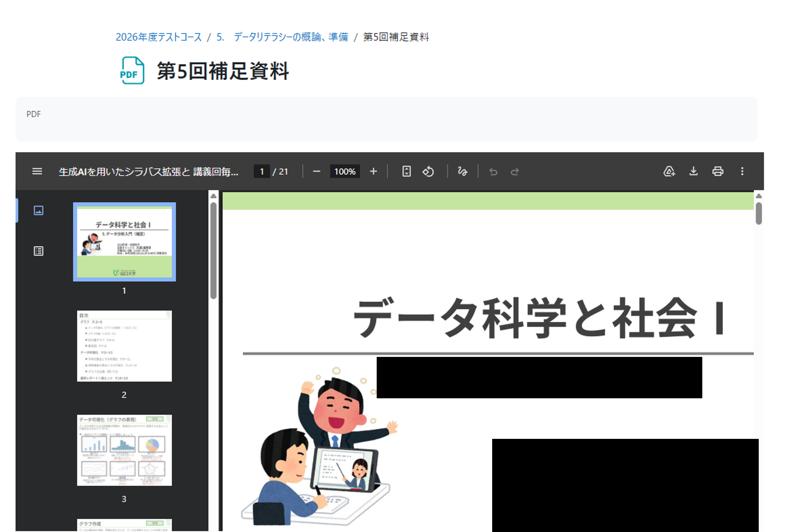
Task: Click the redo arrow in PDF toolbar
Action: (x=514, y=172)
